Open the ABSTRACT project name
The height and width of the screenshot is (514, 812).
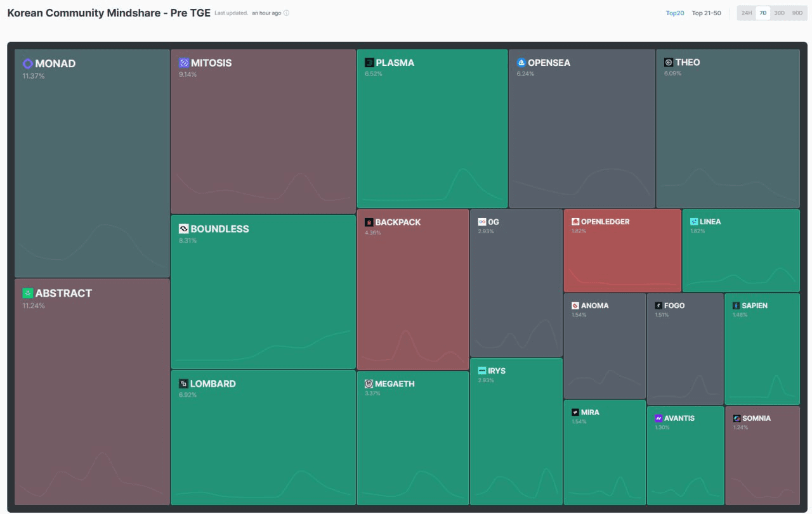tap(63, 293)
